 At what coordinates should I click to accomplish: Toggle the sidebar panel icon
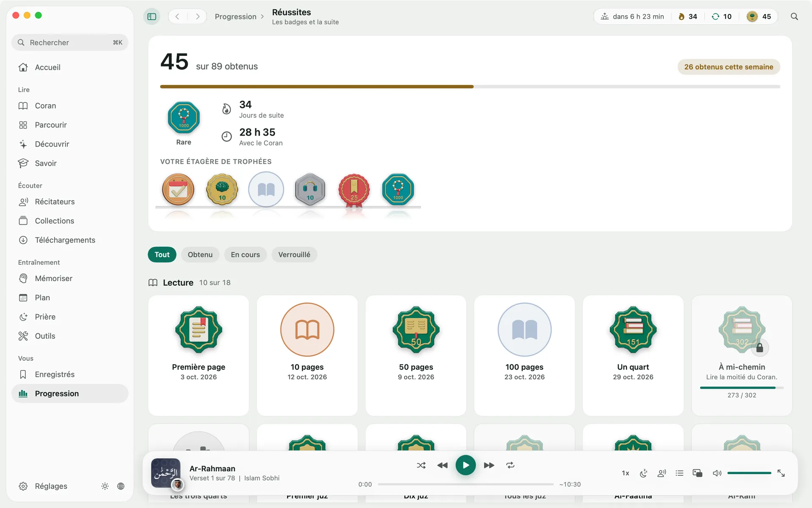tap(152, 17)
